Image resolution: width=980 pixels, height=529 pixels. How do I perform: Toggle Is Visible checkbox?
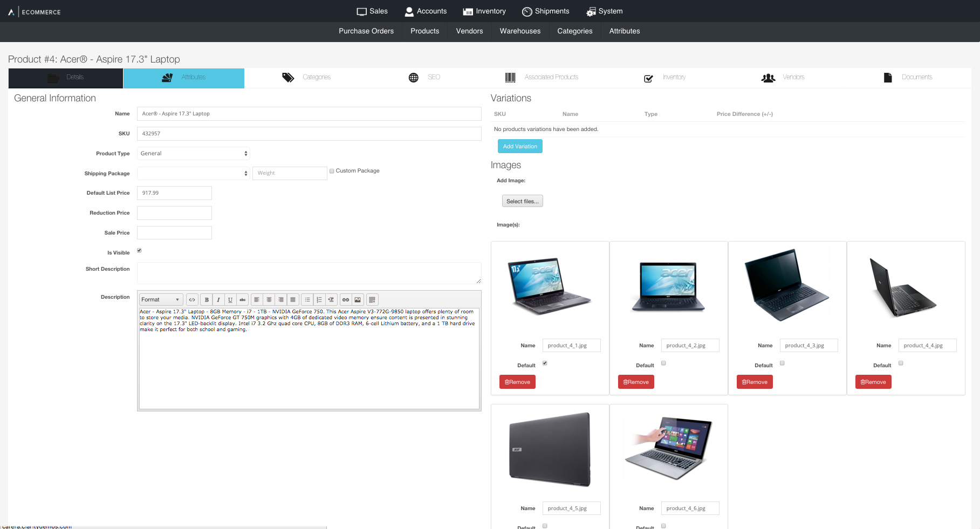(x=139, y=250)
